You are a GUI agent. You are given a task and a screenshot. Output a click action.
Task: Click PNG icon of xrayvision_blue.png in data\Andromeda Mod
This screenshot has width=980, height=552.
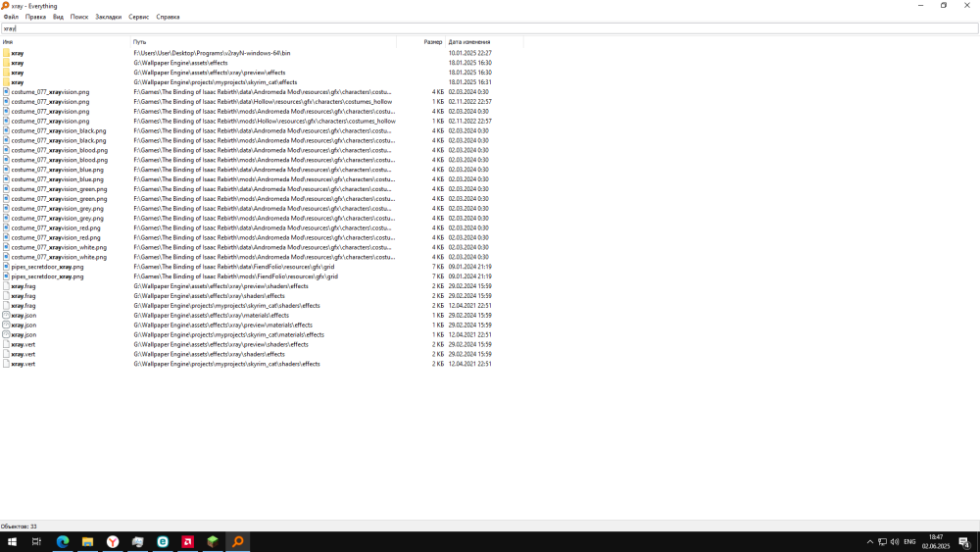coord(6,170)
